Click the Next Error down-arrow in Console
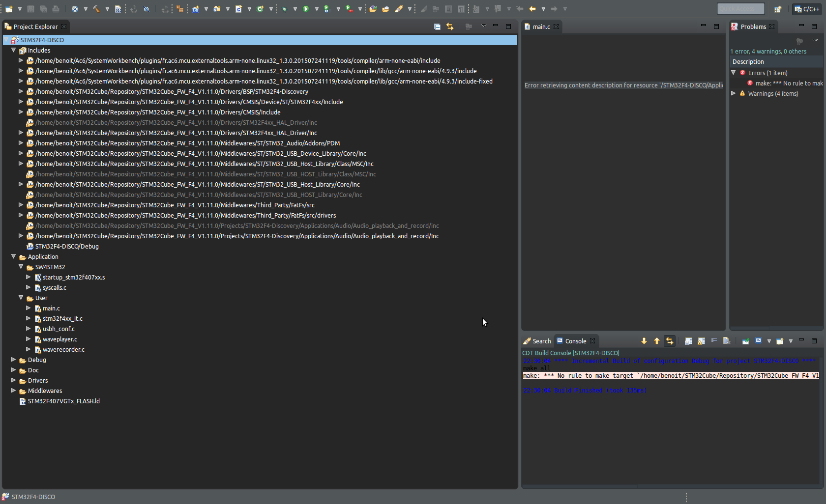The width and height of the screenshot is (826, 504). click(644, 341)
